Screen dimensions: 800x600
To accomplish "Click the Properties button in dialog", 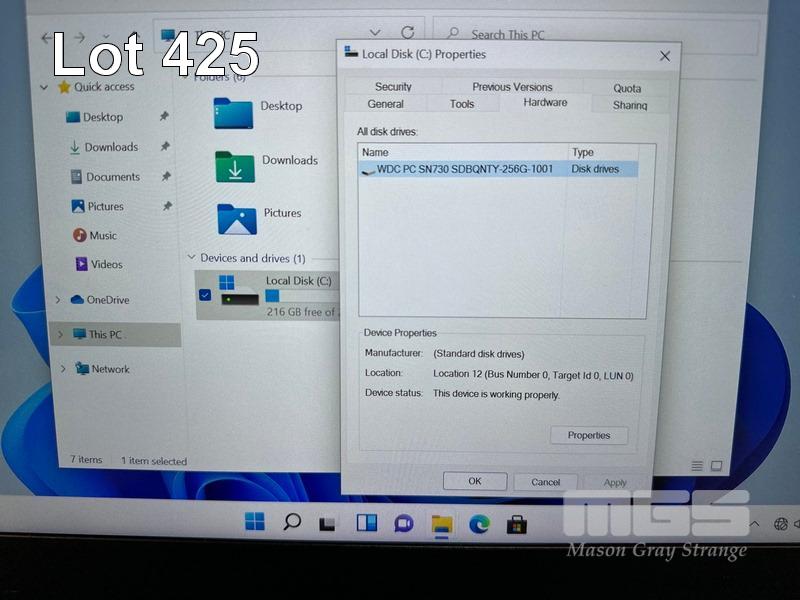I will coord(588,435).
